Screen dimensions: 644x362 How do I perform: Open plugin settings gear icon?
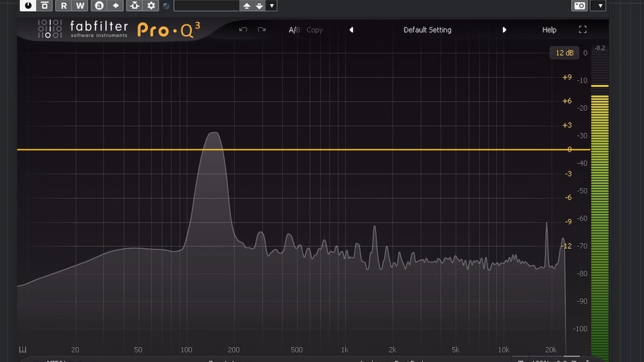[151, 5]
